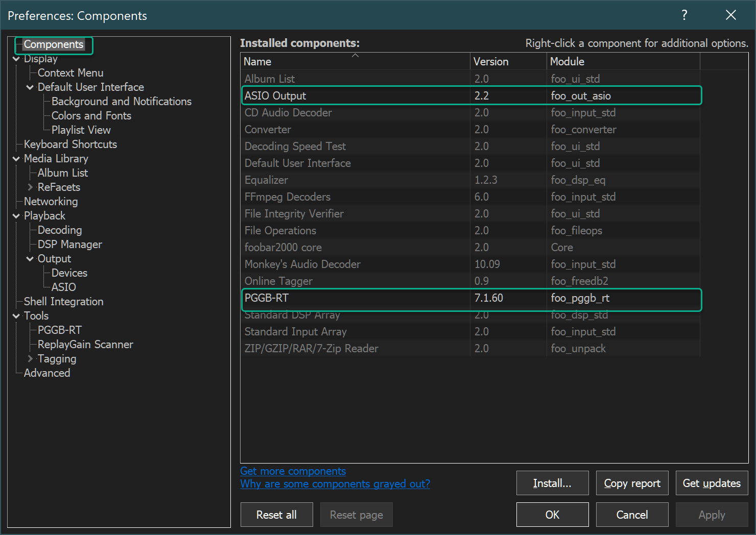Select Playback preferences page
The width and height of the screenshot is (756, 535).
tap(45, 216)
